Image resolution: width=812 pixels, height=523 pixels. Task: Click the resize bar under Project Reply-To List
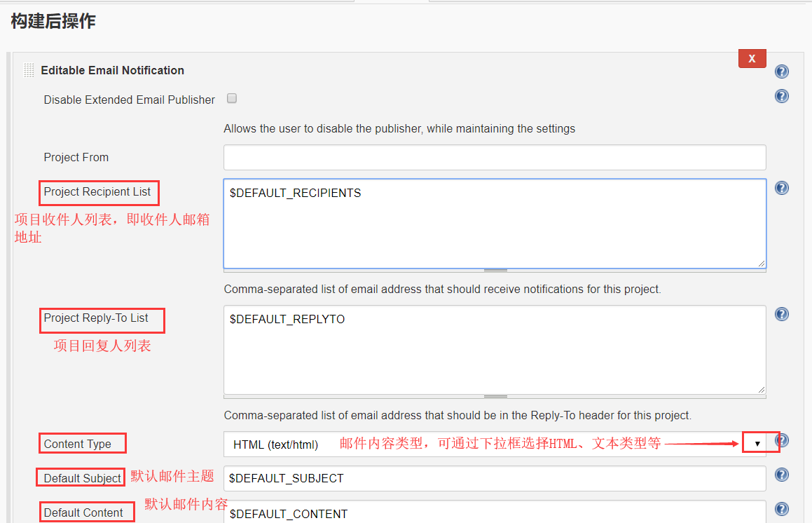pos(495,397)
